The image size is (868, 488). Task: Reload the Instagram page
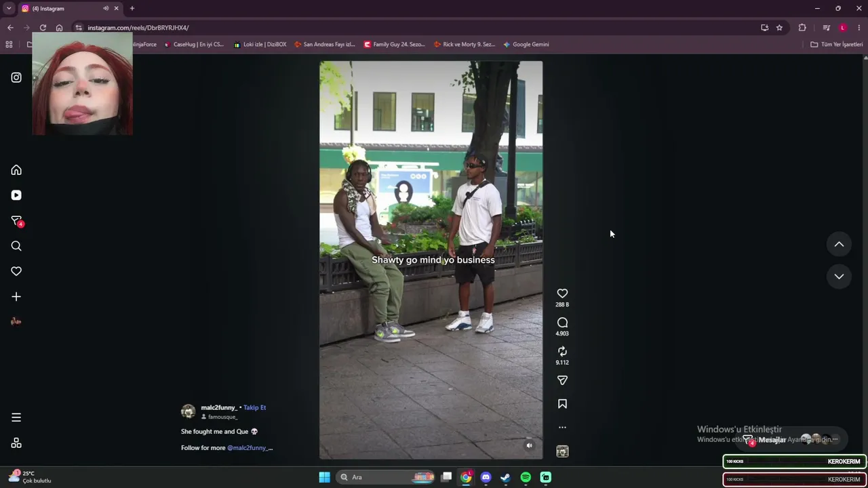[43, 28]
